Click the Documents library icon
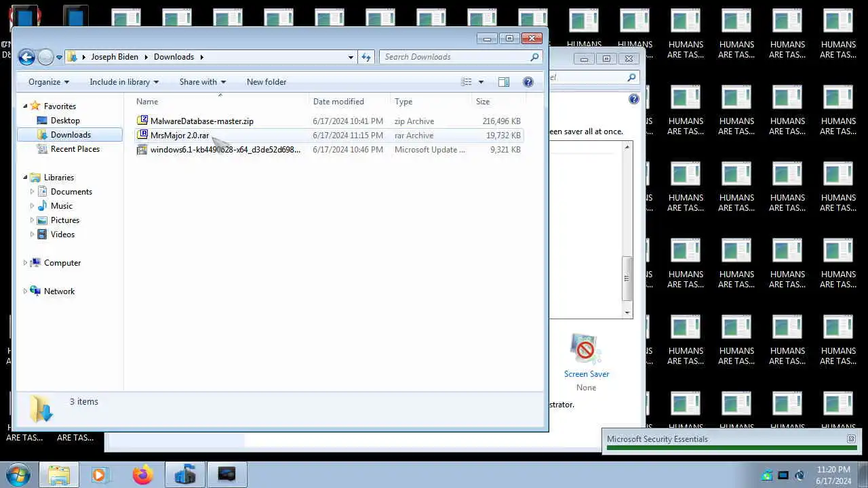 pyautogui.click(x=43, y=192)
